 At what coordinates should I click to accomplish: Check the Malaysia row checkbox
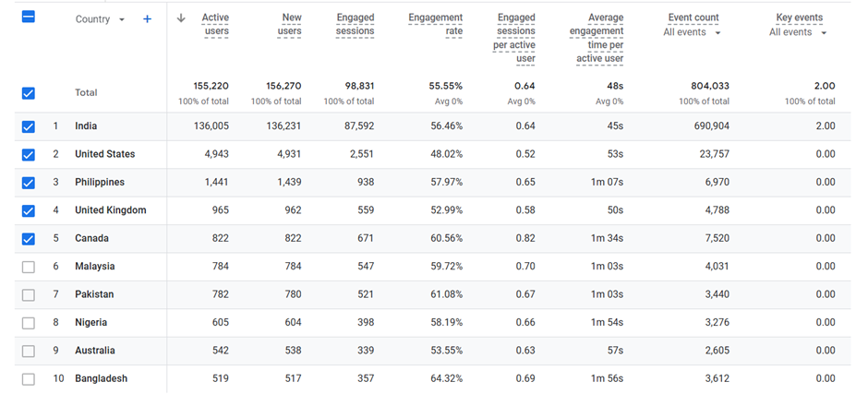tap(28, 267)
